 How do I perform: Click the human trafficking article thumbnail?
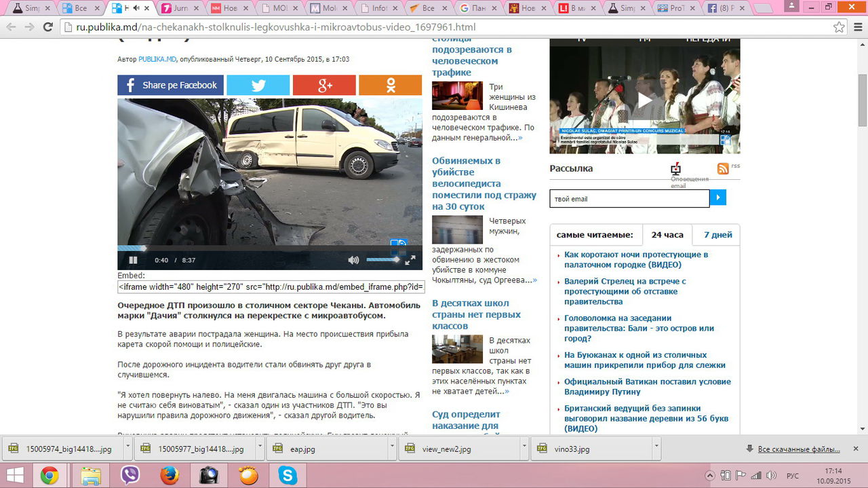(457, 96)
